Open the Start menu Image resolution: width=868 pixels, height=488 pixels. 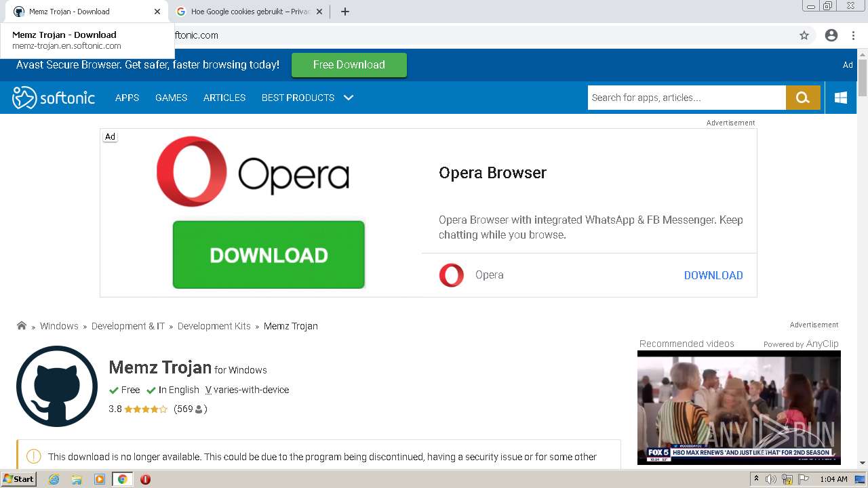click(18, 479)
